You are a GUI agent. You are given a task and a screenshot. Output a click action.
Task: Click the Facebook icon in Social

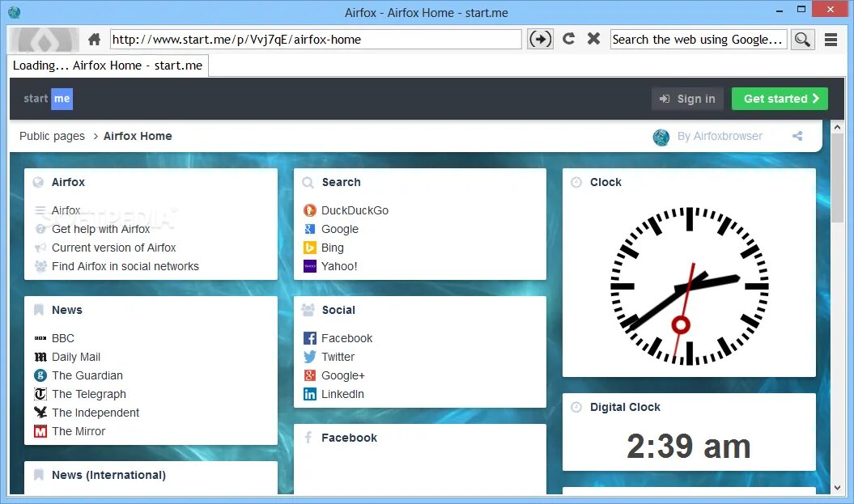tap(310, 338)
